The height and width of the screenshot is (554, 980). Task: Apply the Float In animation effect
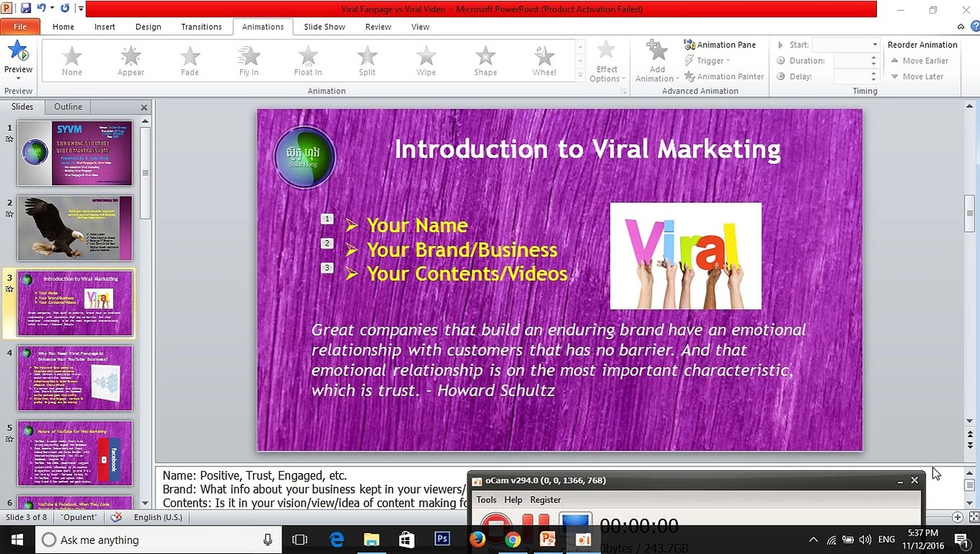coord(308,61)
